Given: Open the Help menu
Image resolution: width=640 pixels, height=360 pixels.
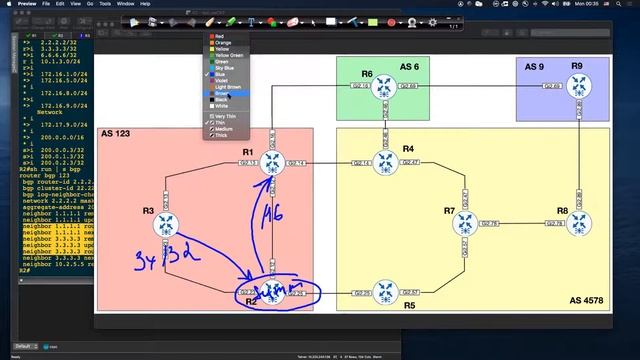Looking at the screenshot, I should 145,4.
